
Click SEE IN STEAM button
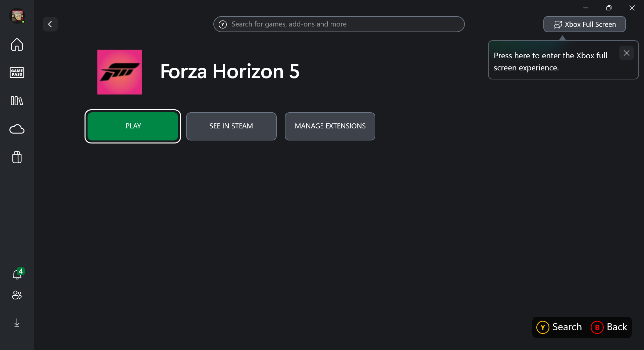tap(231, 126)
